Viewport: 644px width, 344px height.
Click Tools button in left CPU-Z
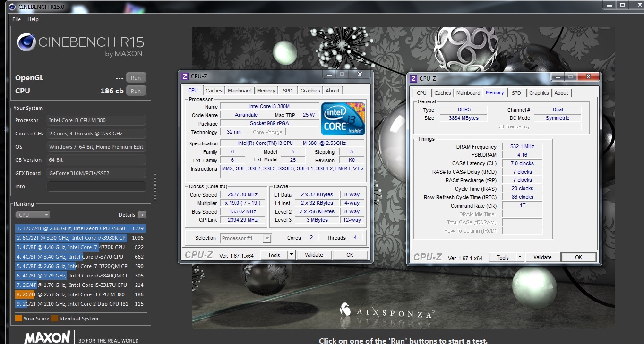(274, 255)
